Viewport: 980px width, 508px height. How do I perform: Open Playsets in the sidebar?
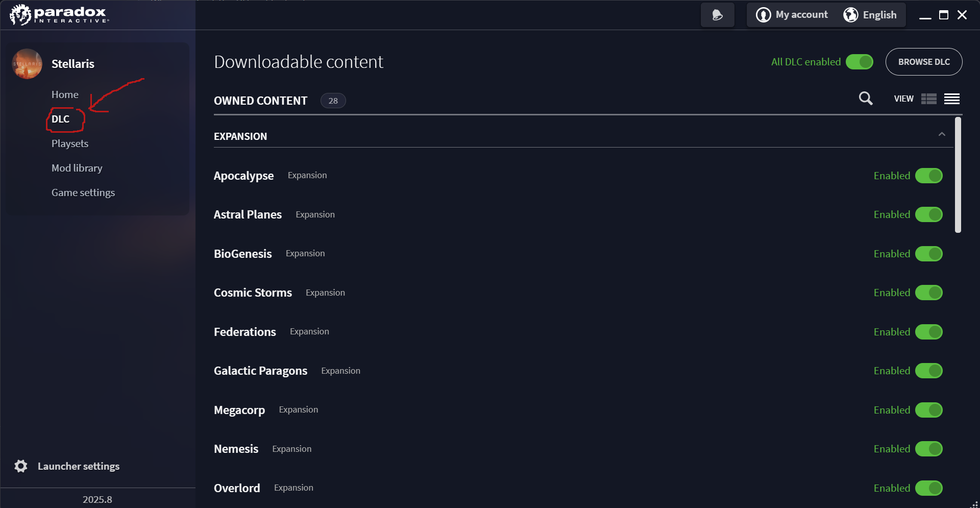pos(70,143)
